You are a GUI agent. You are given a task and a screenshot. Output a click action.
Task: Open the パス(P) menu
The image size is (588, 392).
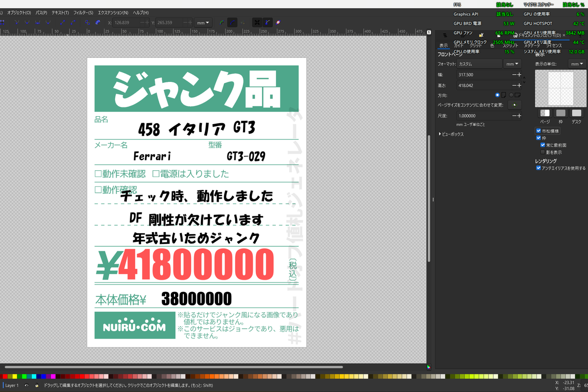coord(41,12)
